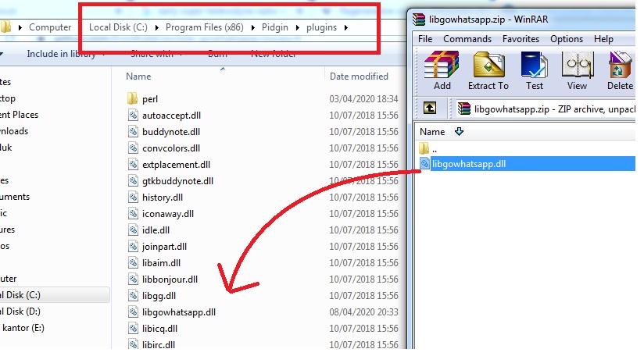
Task: Open Documents library in navigation pane
Action: (x=15, y=197)
